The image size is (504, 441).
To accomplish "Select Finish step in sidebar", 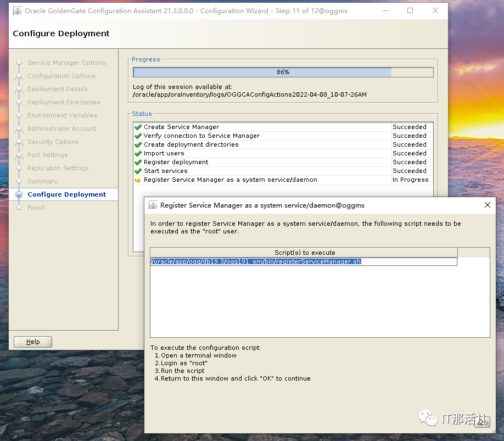I will coord(36,208).
